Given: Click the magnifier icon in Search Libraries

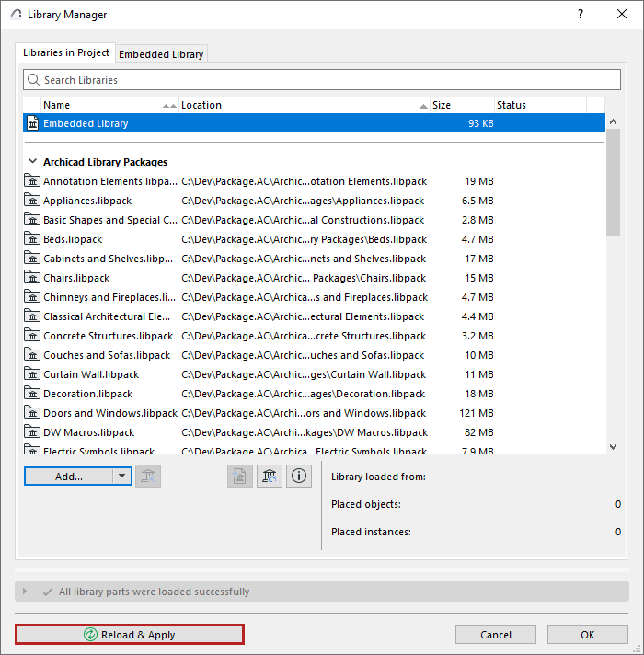Looking at the screenshot, I should pos(33,79).
